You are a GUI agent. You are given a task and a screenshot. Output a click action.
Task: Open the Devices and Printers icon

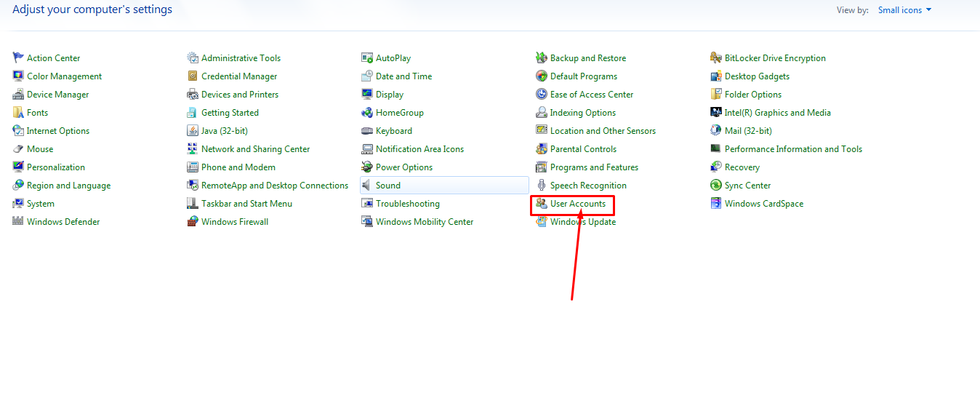tap(193, 95)
